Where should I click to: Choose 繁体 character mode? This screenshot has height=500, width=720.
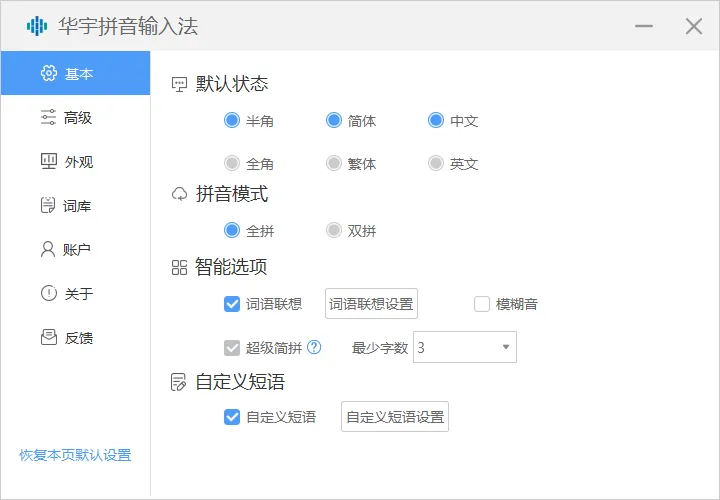(x=334, y=163)
